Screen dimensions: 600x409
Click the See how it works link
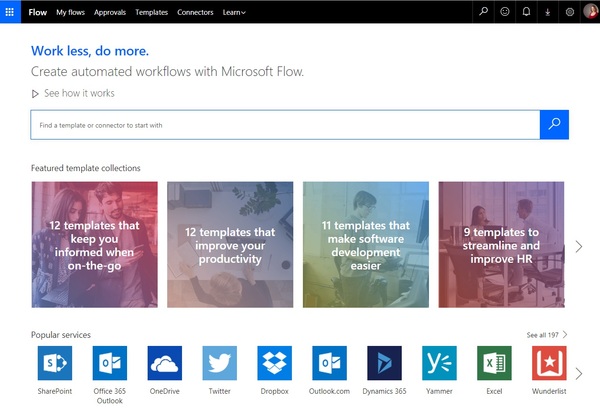[79, 93]
